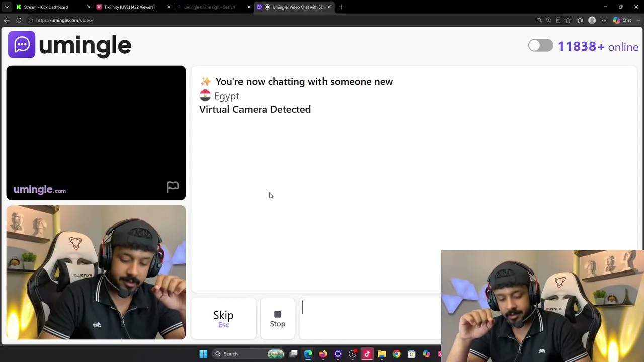This screenshot has height=362, width=644.
Task: Open the purple circle app on taskbar
Action: (338, 354)
